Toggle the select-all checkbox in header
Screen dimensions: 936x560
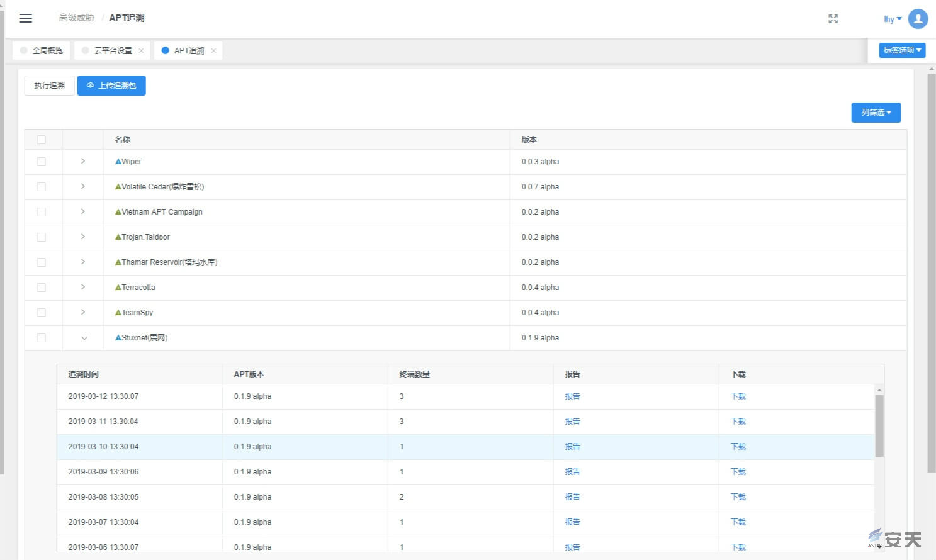click(x=42, y=140)
